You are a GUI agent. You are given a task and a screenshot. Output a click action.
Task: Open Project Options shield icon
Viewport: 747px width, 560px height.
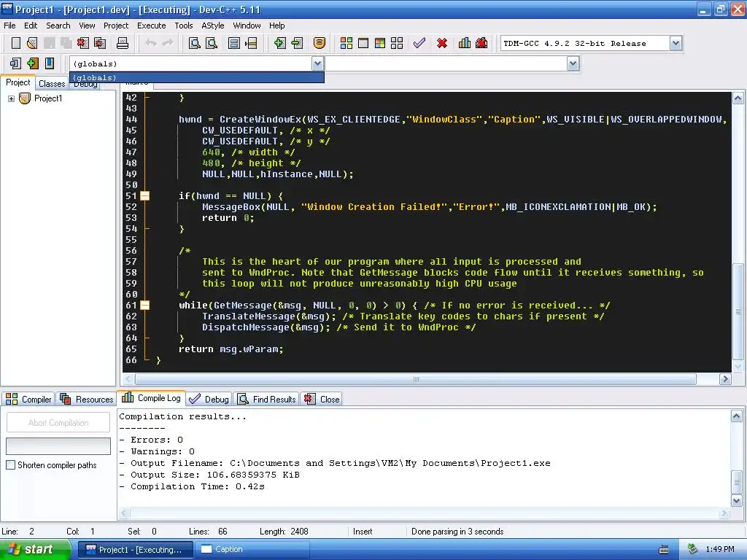320,43
